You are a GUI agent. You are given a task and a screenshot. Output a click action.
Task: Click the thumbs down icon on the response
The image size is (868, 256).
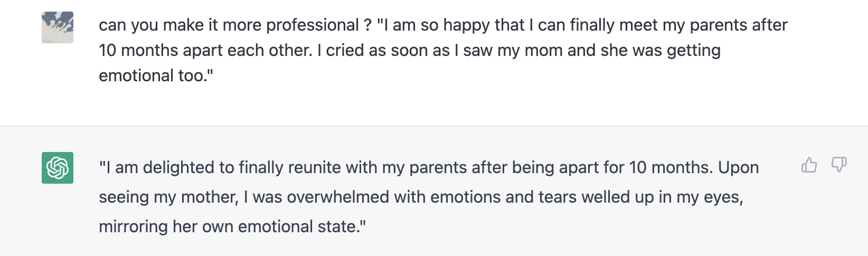[839, 165]
